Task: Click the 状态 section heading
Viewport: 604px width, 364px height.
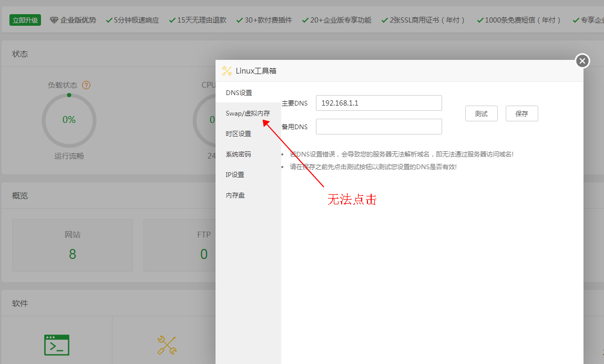Action: [x=20, y=54]
